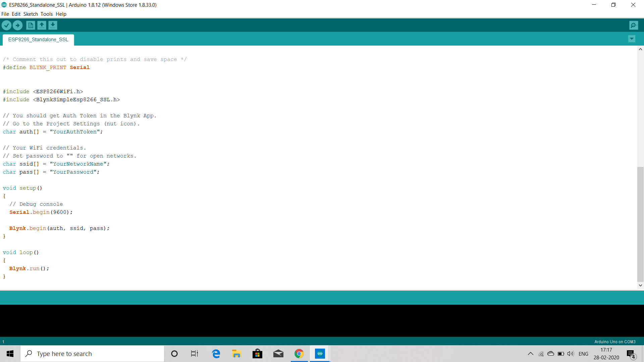Screen dimensions: 644x362
Task: Open the Windows Start menu
Action: [x=10, y=354]
